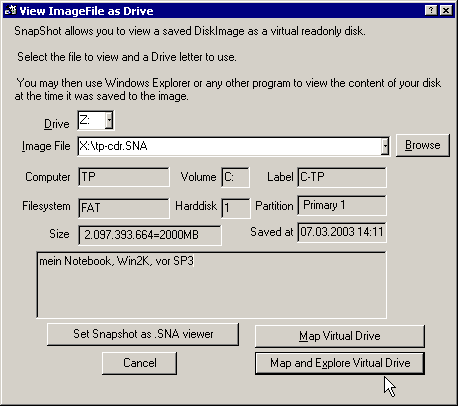Viewport: 458px width, 406px height.
Task: Open the Drive letter dropdown
Action: 109,120
